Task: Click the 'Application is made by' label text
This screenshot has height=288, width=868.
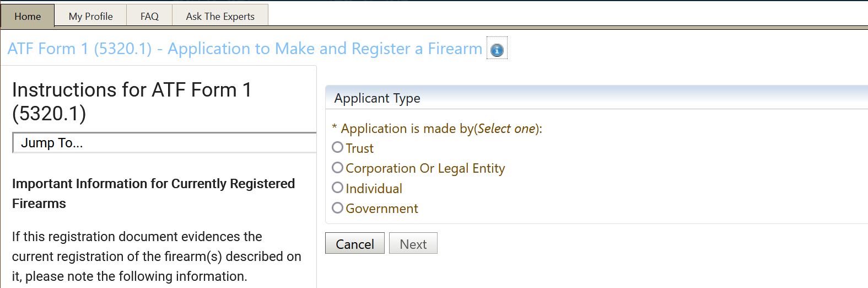Action: coord(437,129)
